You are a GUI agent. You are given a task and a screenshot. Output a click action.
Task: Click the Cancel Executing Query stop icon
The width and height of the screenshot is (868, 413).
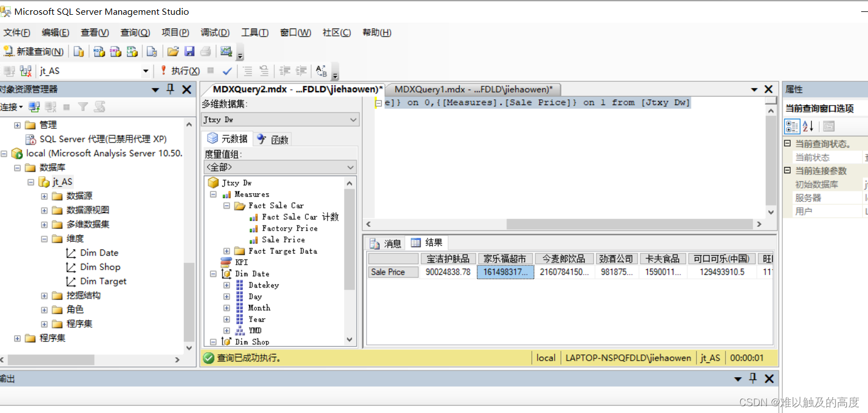[211, 71]
